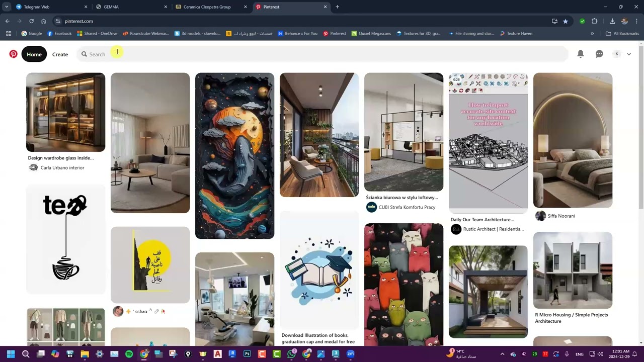644x362 pixels.
Task: Switch to the GEMMA tab
Action: point(132,7)
